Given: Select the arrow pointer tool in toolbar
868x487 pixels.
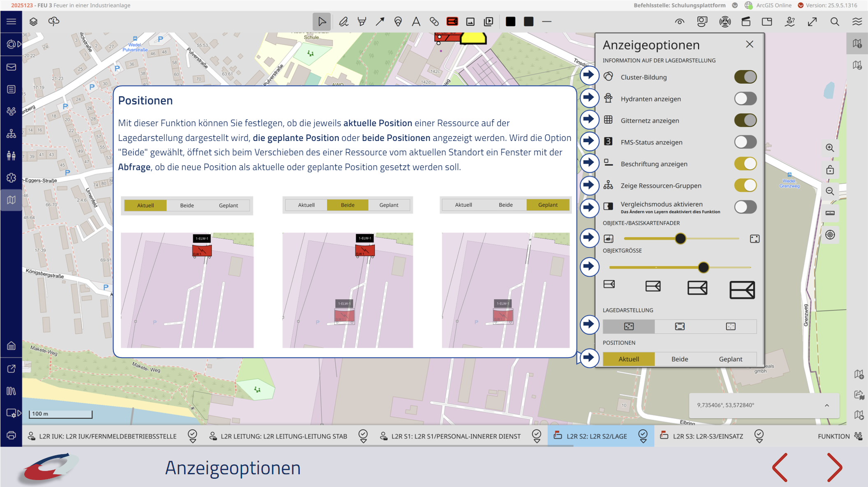Looking at the screenshot, I should pos(322,21).
